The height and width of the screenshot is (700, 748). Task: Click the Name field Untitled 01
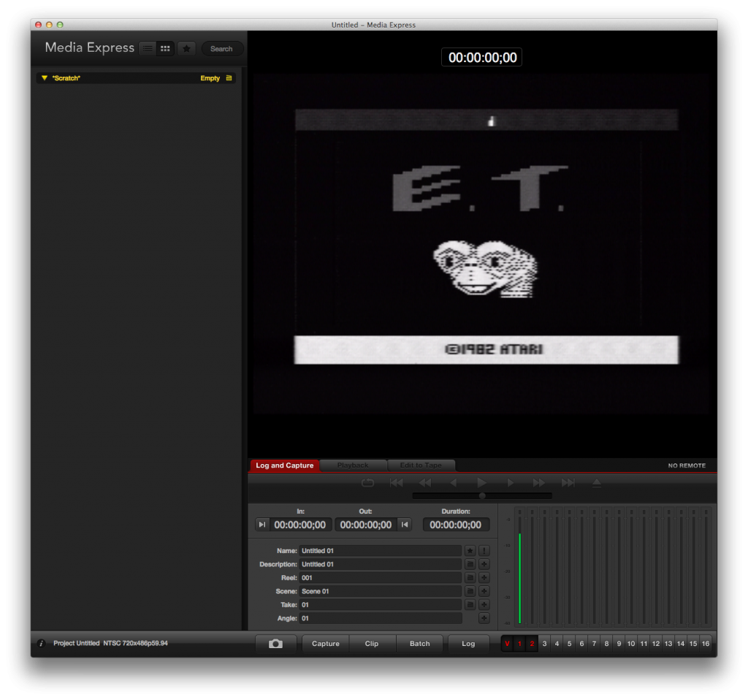click(x=380, y=551)
